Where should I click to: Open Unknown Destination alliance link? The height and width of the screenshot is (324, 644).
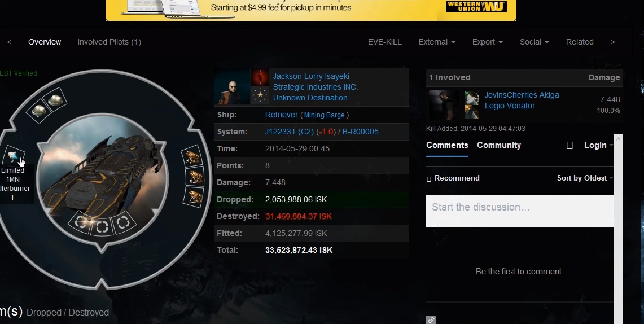click(x=310, y=98)
